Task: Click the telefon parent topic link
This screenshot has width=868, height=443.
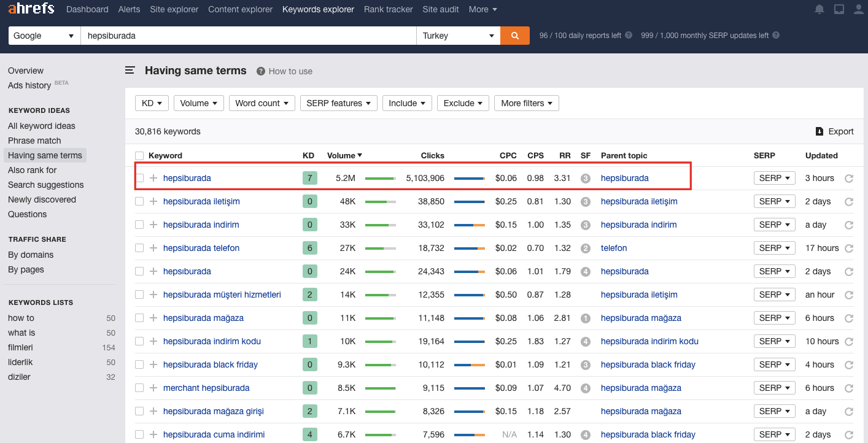Action: [x=614, y=248]
